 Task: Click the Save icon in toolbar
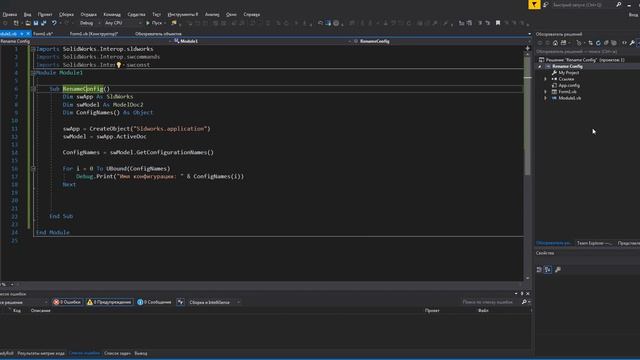pos(36,23)
